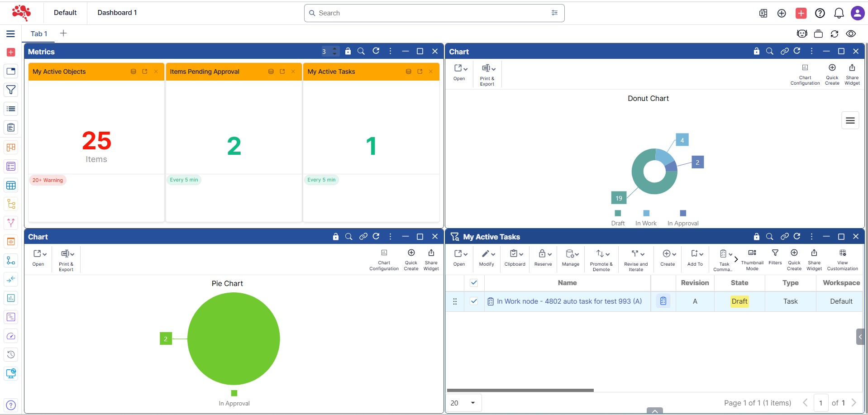The image size is (868, 415).
Task: Toggle the dashboard eye visibility icon
Action: [851, 34]
